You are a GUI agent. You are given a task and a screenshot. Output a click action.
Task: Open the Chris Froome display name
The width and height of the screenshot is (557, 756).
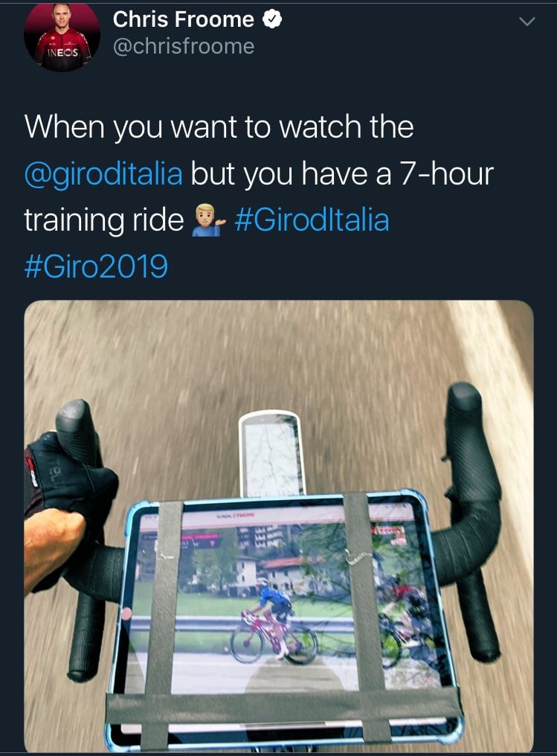[183, 19]
